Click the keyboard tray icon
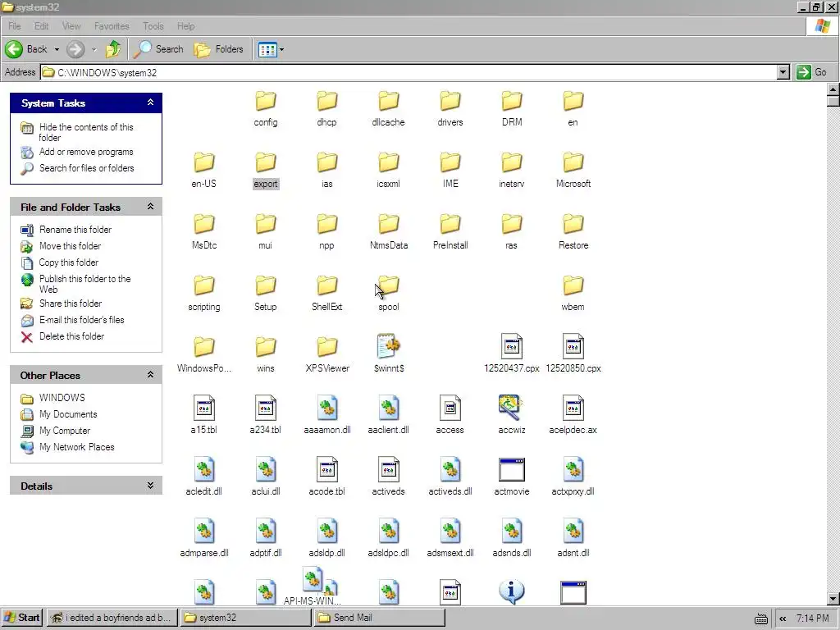840x630 pixels. pyautogui.click(x=760, y=619)
